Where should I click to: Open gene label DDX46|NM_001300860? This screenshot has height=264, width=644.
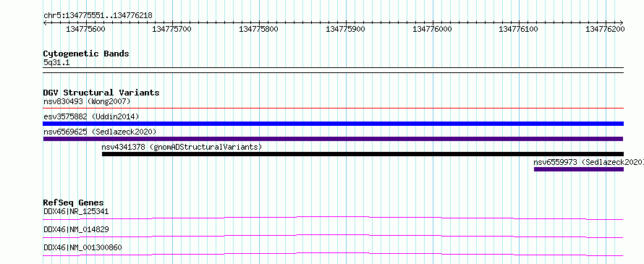(82, 247)
